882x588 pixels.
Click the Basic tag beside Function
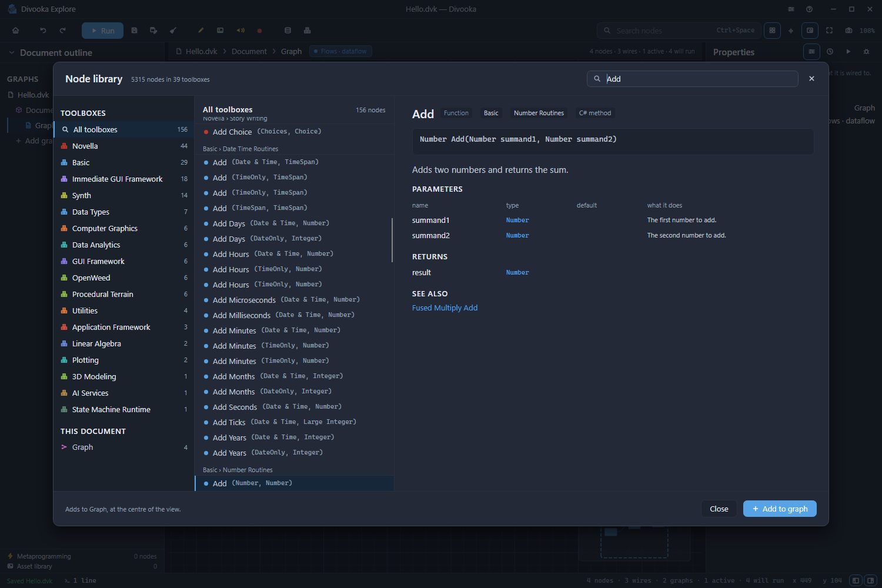point(491,113)
